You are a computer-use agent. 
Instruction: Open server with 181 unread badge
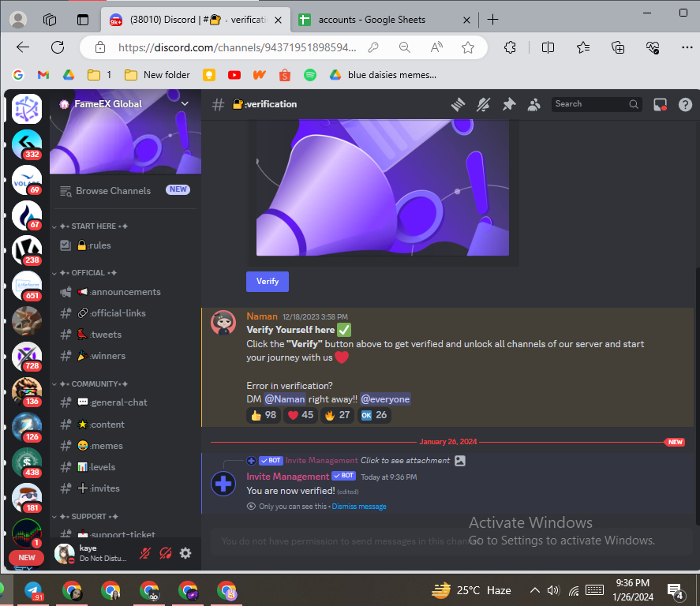coord(27,498)
